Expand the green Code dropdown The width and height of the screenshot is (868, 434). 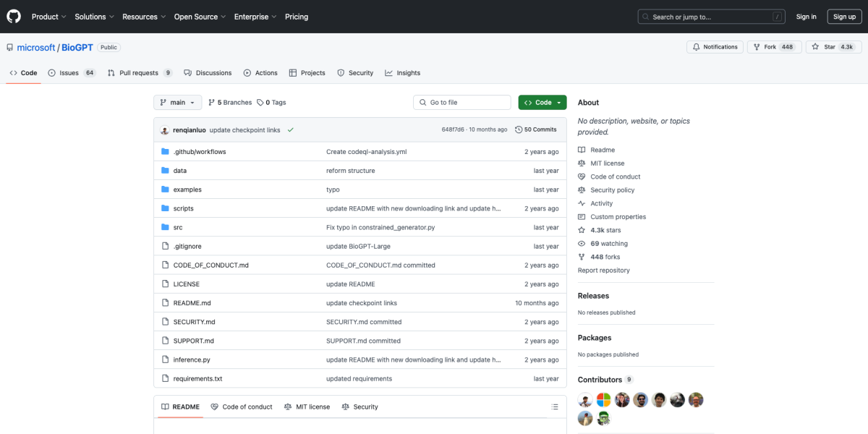point(542,103)
